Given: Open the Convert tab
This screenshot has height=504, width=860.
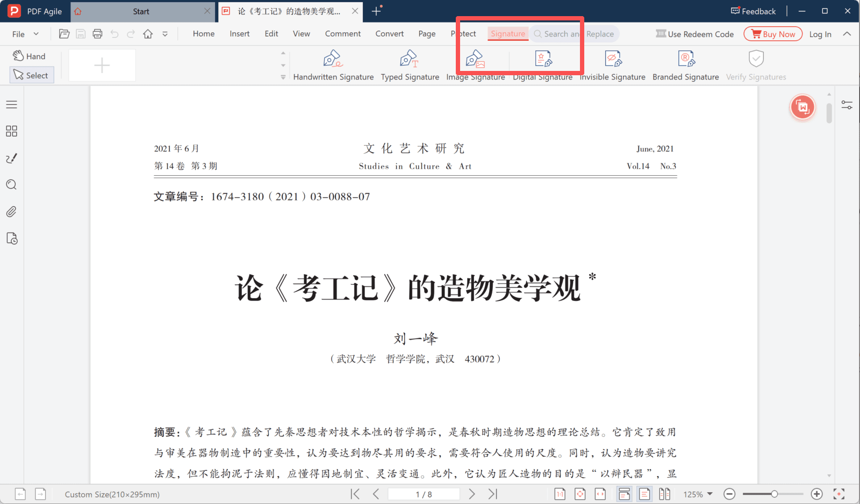Looking at the screenshot, I should pos(390,34).
